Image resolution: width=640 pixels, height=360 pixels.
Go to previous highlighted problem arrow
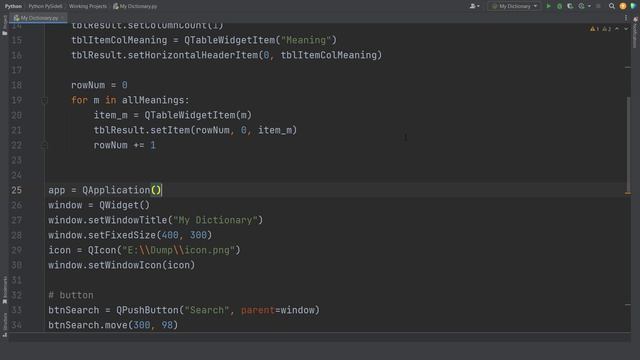point(617,29)
